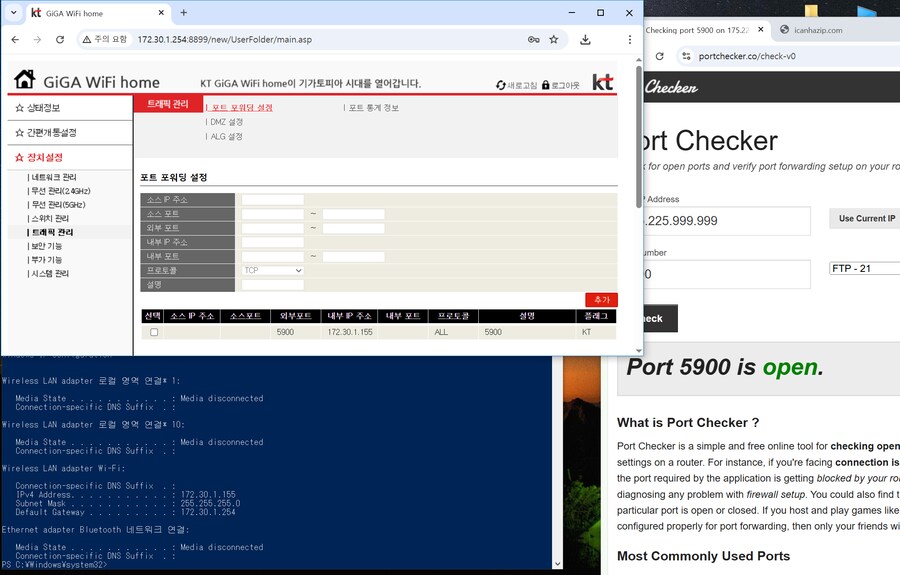The image size is (900, 575).
Task: Open the saved password key icon
Action: 533,39
